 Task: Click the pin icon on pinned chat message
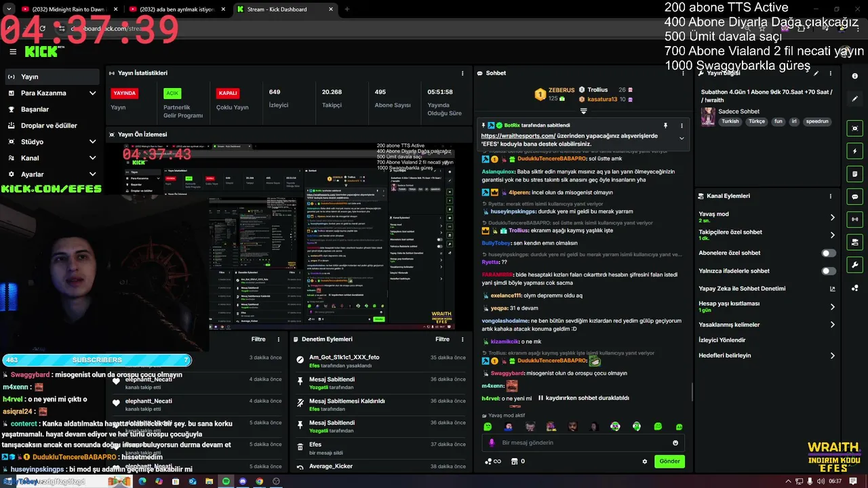[x=665, y=125]
